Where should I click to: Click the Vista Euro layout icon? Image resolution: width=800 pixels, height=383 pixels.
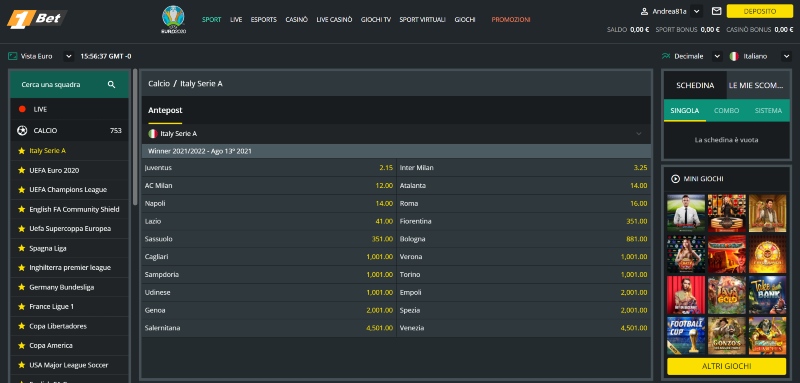pyautogui.click(x=13, y=56)
